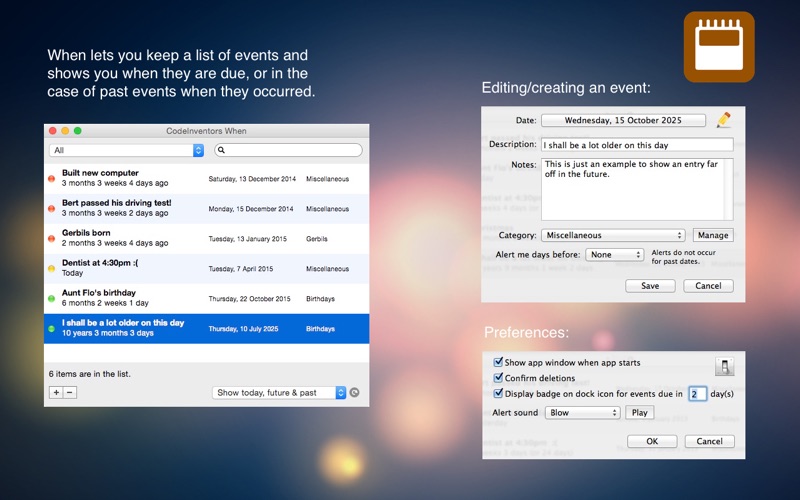Click date Tuesday, 13 January 2015

247,239
